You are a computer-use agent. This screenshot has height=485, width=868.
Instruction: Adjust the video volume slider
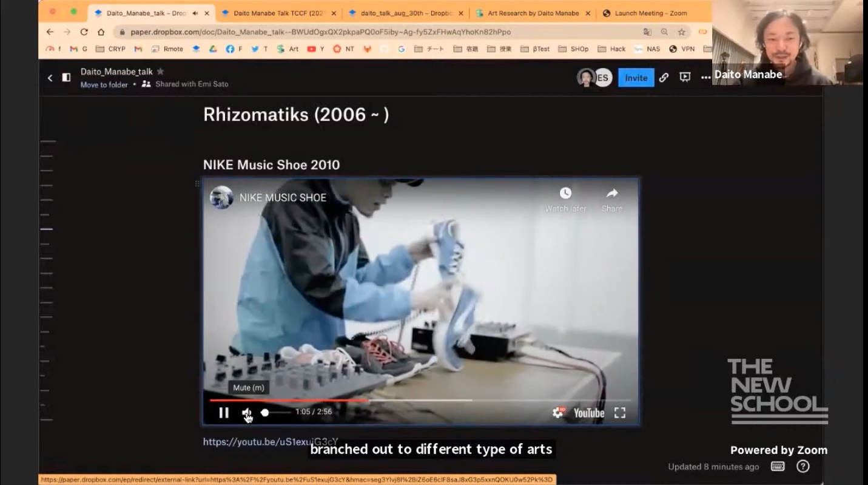[276, 413]
